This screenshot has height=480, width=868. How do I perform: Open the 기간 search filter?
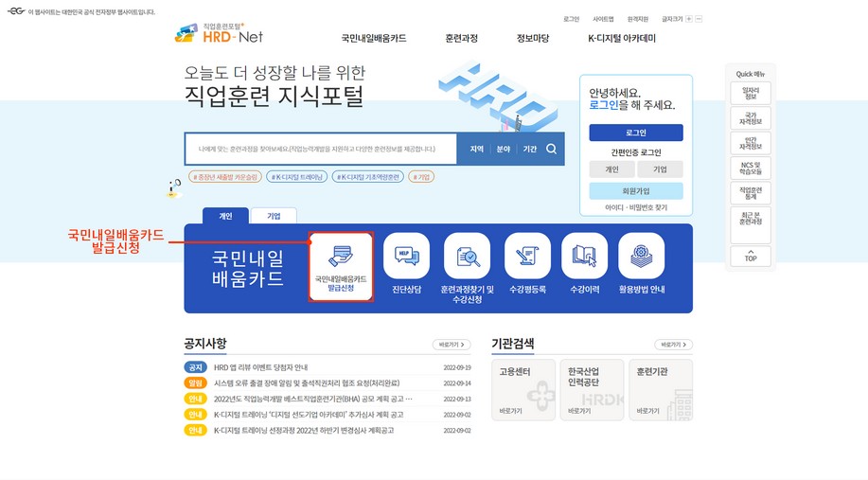pyautogui.click(x=530, y=149)
